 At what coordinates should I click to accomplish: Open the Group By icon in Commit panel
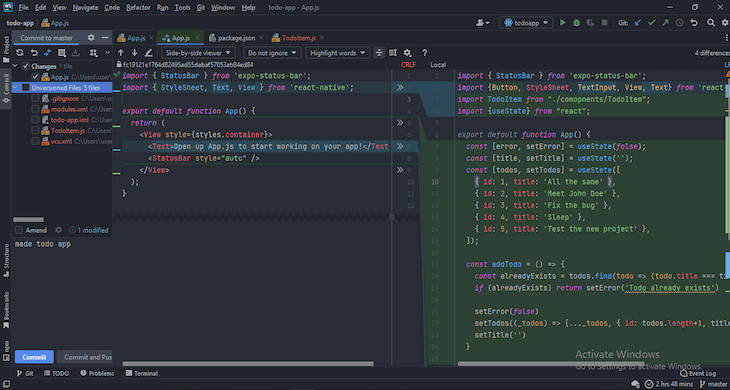94,53
